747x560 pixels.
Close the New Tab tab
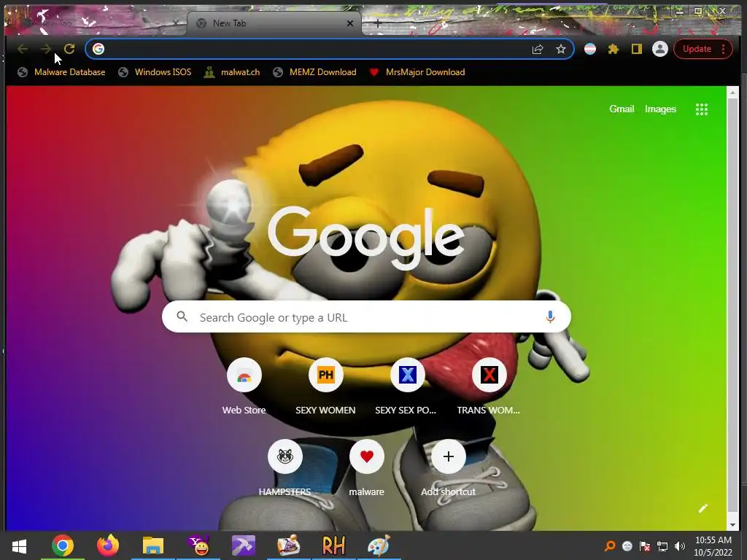click(x=350, y=23)
